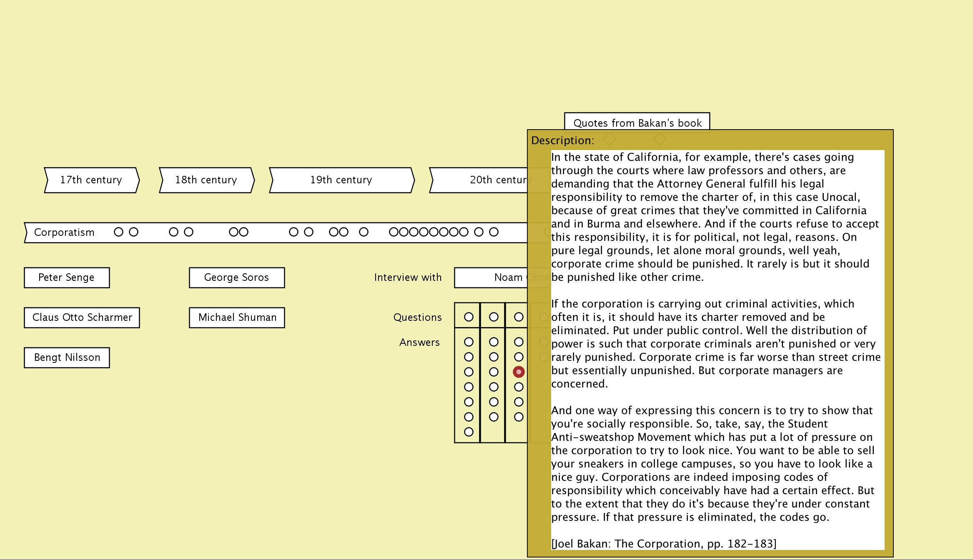This screenshot has height=560, width=973.
Task: Click first circle on Corporatism timeline
Action: tap(118, 232)
